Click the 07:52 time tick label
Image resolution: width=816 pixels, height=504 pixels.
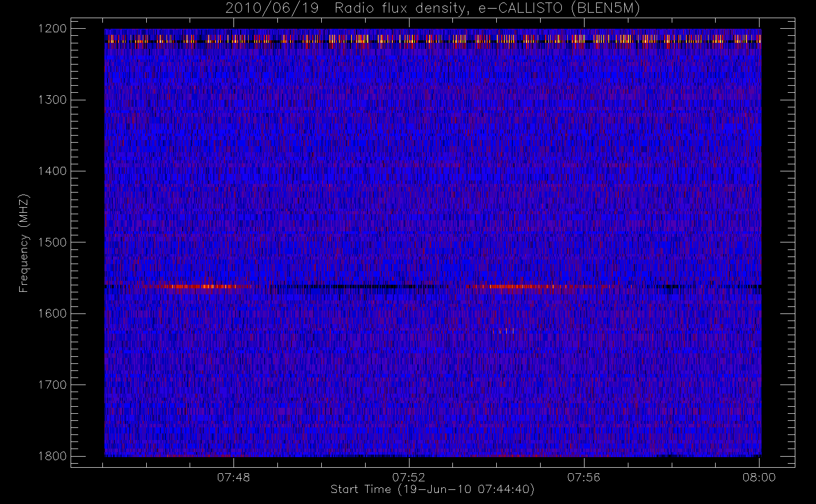coord(409,477)
